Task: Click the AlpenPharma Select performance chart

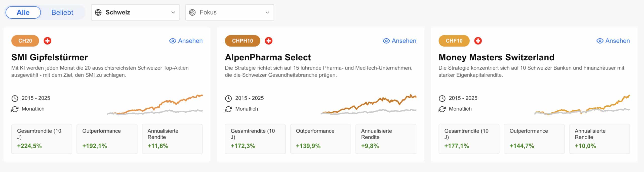Action: point(368,105)
